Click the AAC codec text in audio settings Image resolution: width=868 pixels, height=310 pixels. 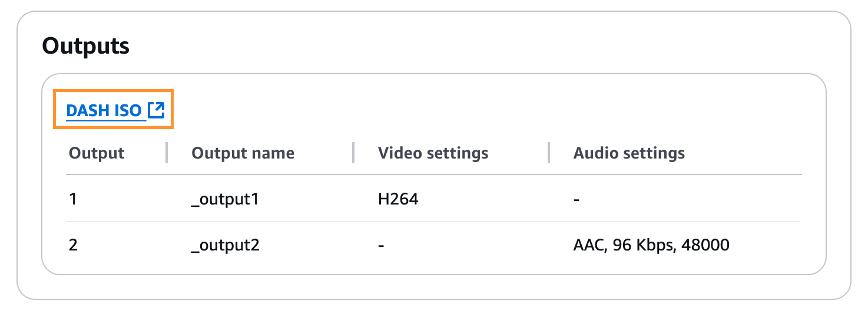click(589, 245)
